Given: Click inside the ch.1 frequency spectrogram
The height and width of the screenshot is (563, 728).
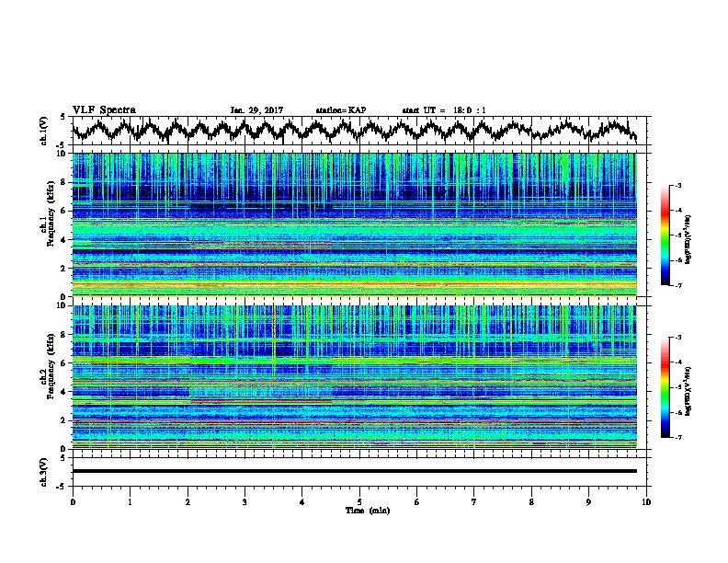Looking at the screenshot, I should (x=355, y=224).
